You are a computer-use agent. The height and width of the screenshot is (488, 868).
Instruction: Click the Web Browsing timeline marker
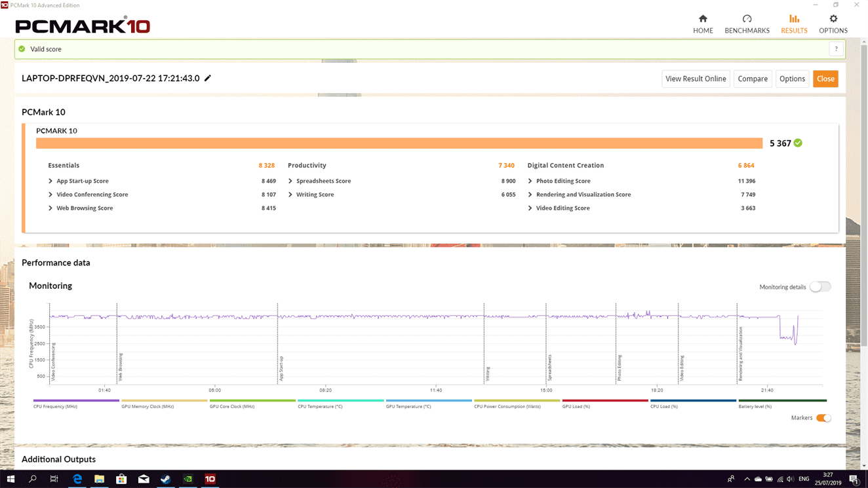pos(121,367)
